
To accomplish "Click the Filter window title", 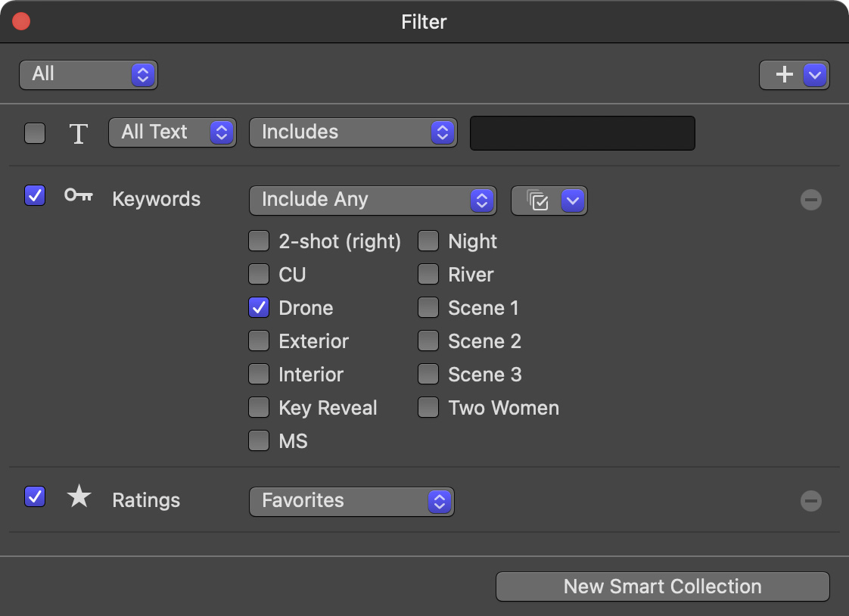I will pyautogui.click(x=424, y=22).
